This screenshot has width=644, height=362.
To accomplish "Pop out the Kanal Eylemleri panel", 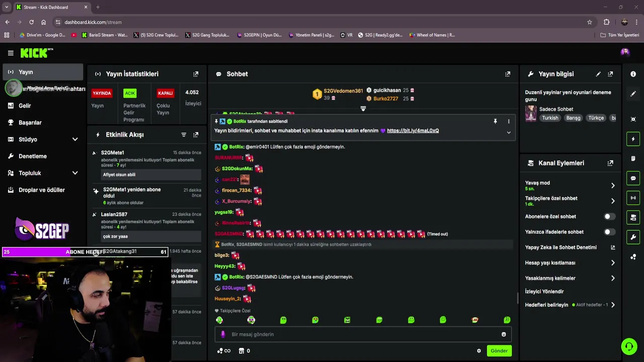I will pyautogui.click(x=610, y=163).
